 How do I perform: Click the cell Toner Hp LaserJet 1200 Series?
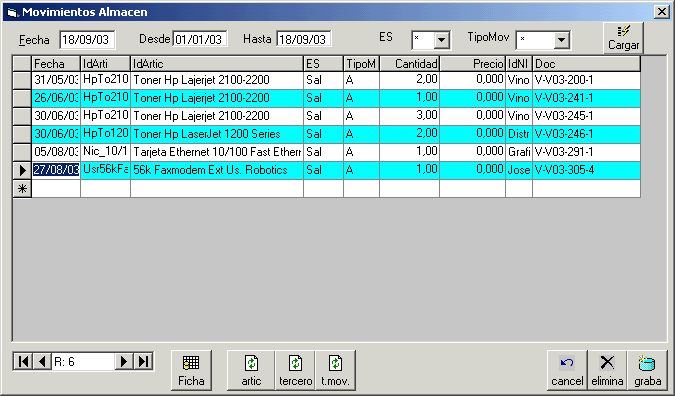point(217,134)
